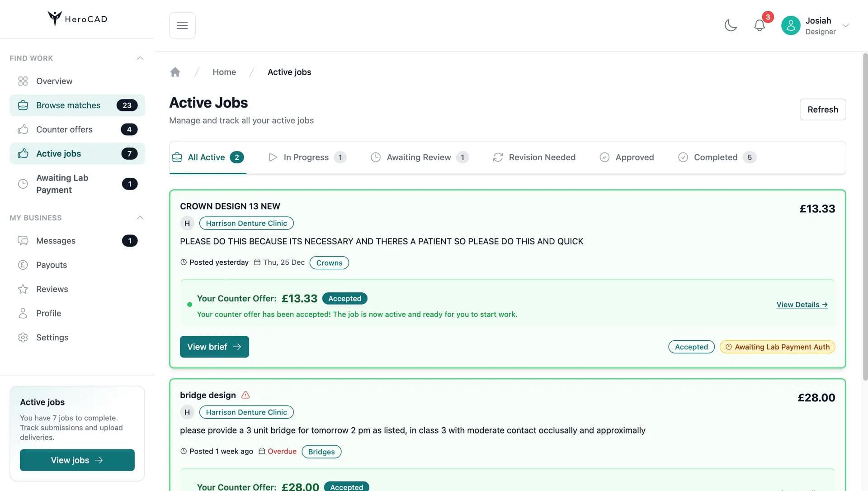The image size is (868, 491).
Task: Toggle dark mode with moon icon
Action: pos(731,25)
